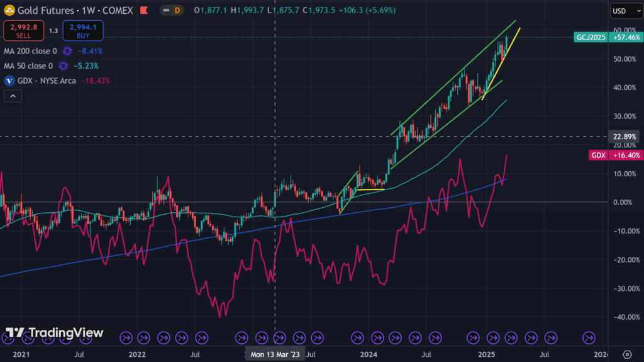The width and height of the screenshot is (644, 362).
Task: Click the 2022 time axis label
Action: point(137,354)
